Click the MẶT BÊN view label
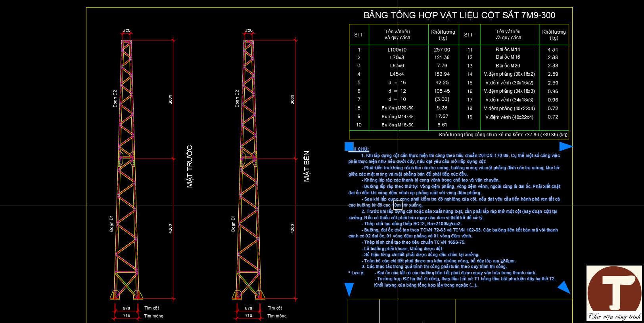This screenshot has height=323, width=644. click(307, 166)
